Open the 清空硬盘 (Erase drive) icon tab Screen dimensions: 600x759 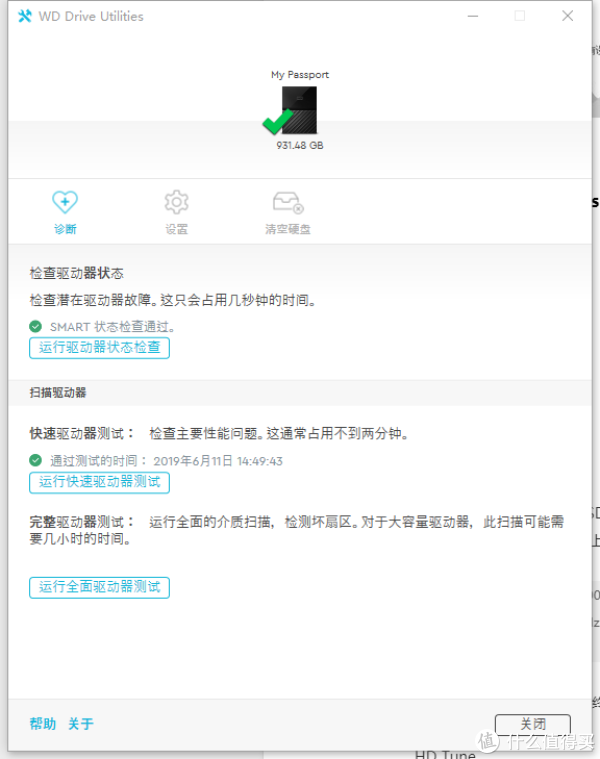pyautogui.click(x=288, y=212)
